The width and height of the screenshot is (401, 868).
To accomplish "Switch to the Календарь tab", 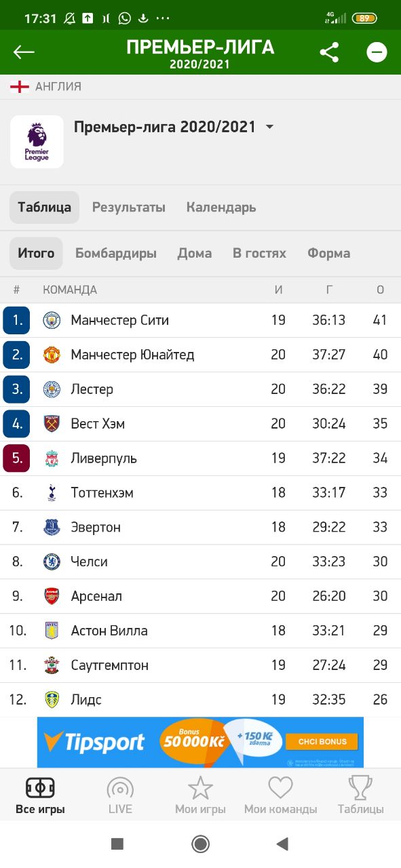I will tap(221, 208).
